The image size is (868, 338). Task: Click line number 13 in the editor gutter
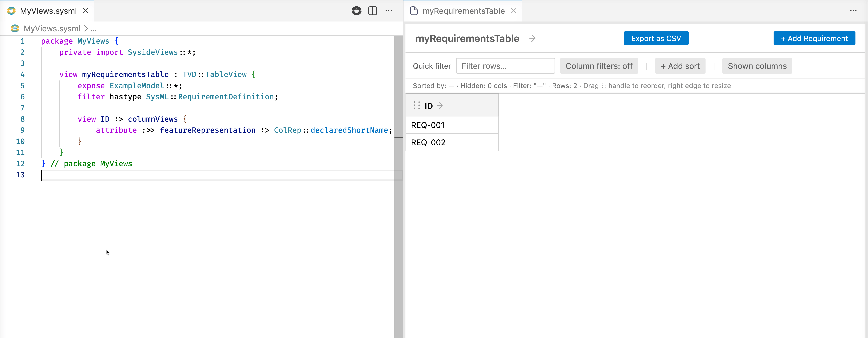tap(20, 175)
